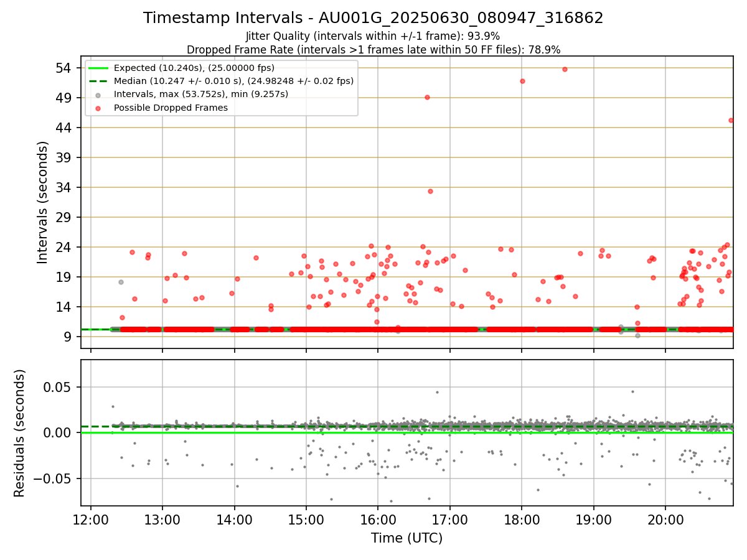Click the highest red outlier point near 54 seconds
Screen dimensions: 747x560
[x=565, y=69]
